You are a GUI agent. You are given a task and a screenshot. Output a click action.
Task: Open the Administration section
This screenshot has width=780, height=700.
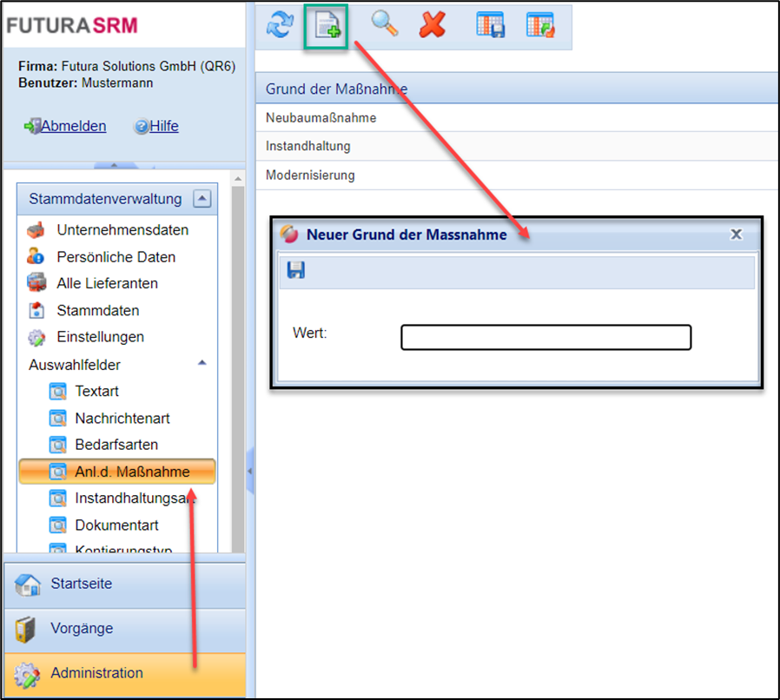[96, 673]
